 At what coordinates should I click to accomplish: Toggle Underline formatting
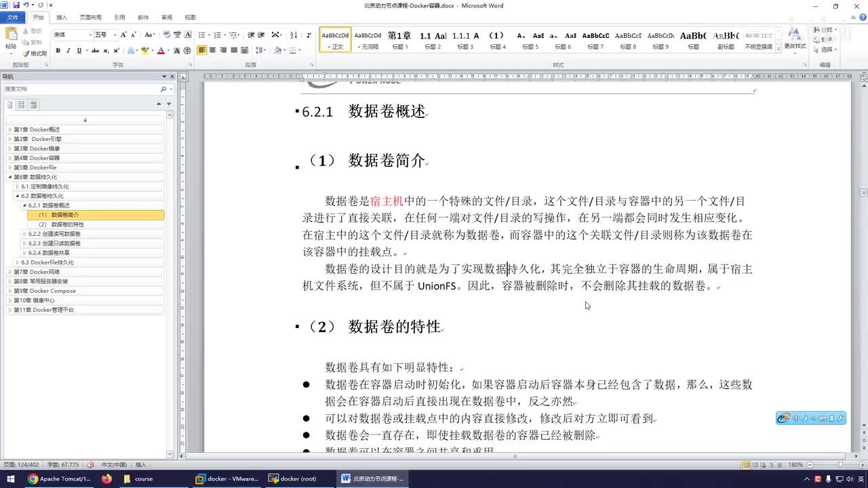(x=79, y=51)
